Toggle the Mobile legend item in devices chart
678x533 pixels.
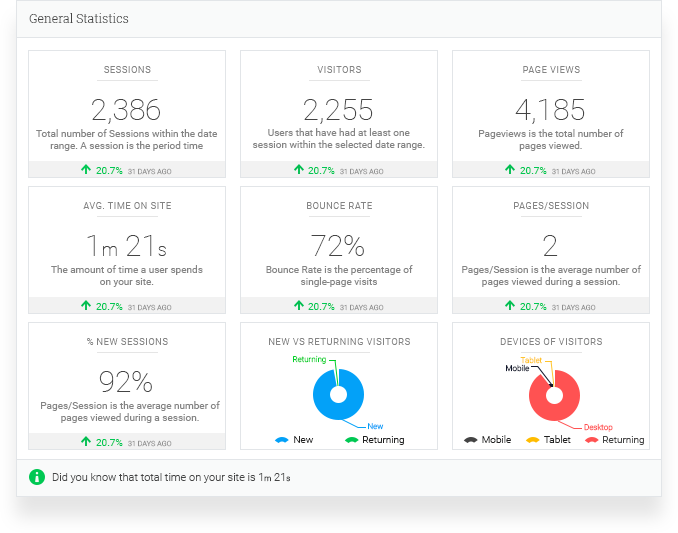tap(486, 440)
